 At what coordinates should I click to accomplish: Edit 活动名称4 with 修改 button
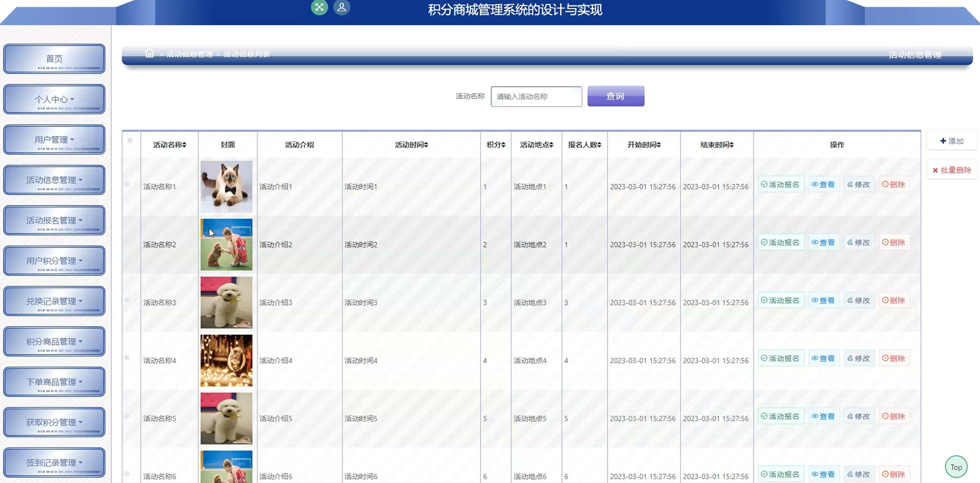point(859,358)
